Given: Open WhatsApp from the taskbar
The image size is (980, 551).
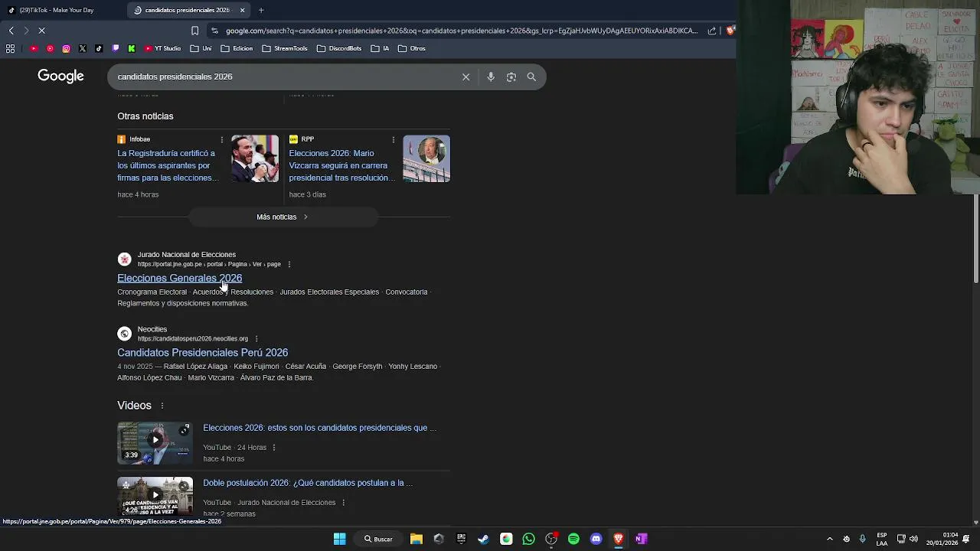Looking at the screenshot, I should [x=528, y=539].
